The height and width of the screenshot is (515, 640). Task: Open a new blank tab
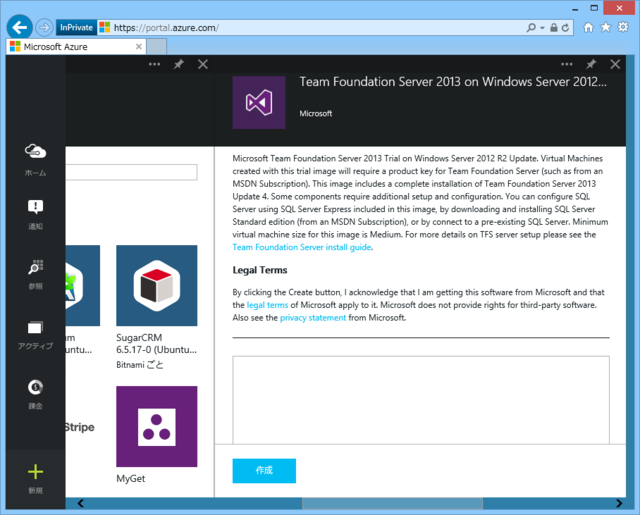pyautogui.click(x=157, y=47)
